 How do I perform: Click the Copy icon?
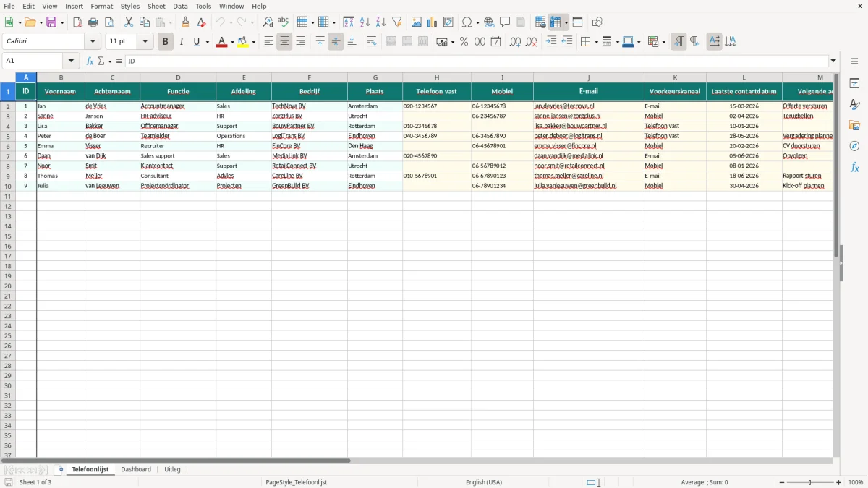145,22
